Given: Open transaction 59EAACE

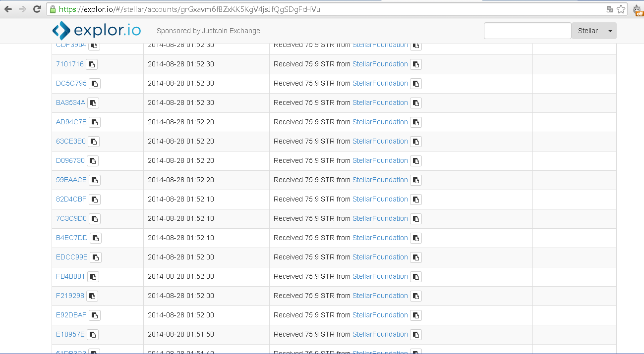Looking at the screenshot, I should (x=71, y=180).
